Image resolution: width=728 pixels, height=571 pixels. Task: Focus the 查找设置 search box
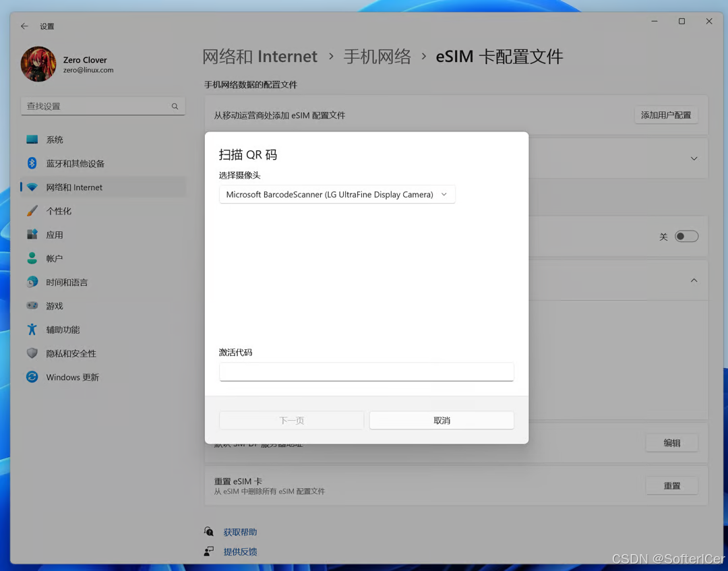coord(103,107)
